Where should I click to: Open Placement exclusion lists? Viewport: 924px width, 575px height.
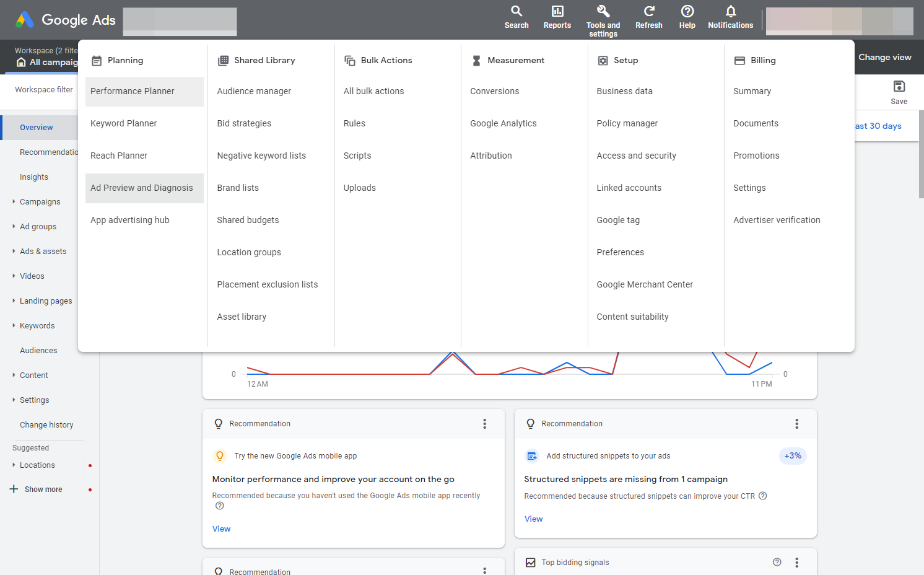(x=267, y=284)
